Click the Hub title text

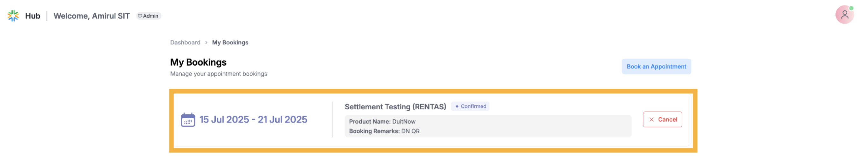(33, 16)
